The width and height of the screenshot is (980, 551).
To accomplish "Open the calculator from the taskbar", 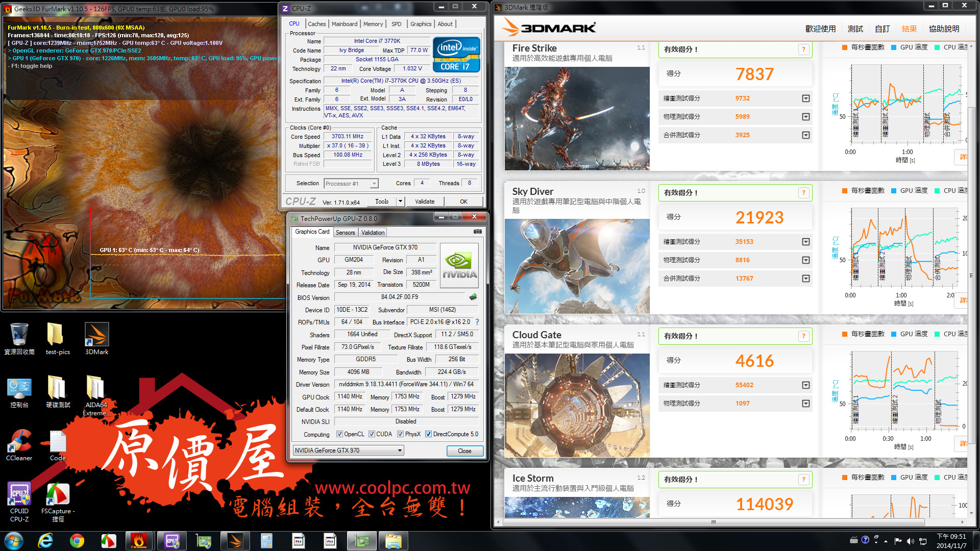I will point(266,541).
